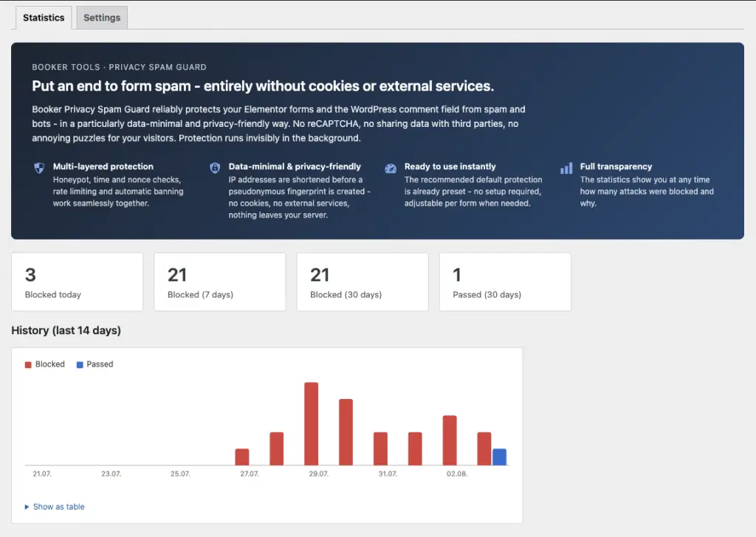Click the tallest red bar at 29.07.
The image size is (756, 537).
[x=312, y=424]
